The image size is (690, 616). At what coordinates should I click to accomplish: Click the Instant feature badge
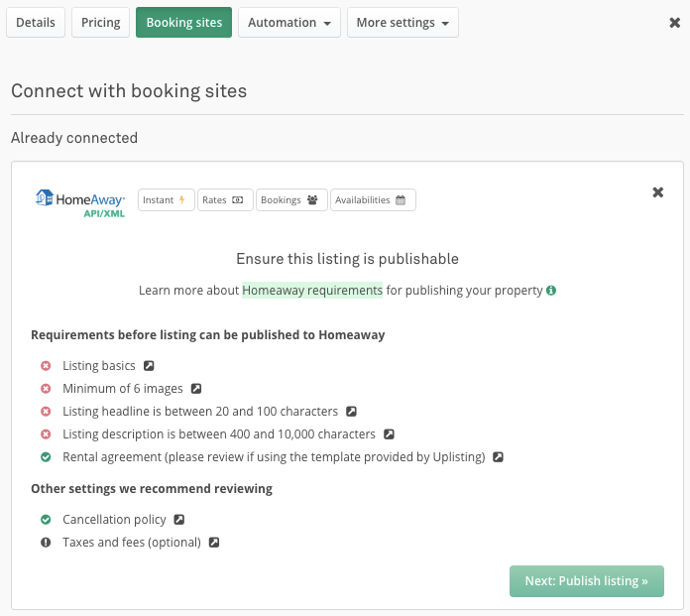point(166,200)
